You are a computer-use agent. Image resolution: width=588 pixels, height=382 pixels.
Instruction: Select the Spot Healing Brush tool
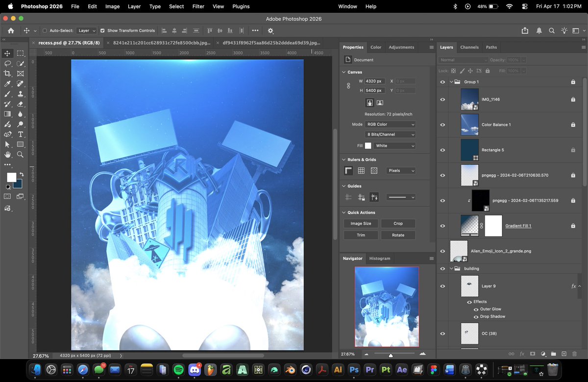coord(20,84)
